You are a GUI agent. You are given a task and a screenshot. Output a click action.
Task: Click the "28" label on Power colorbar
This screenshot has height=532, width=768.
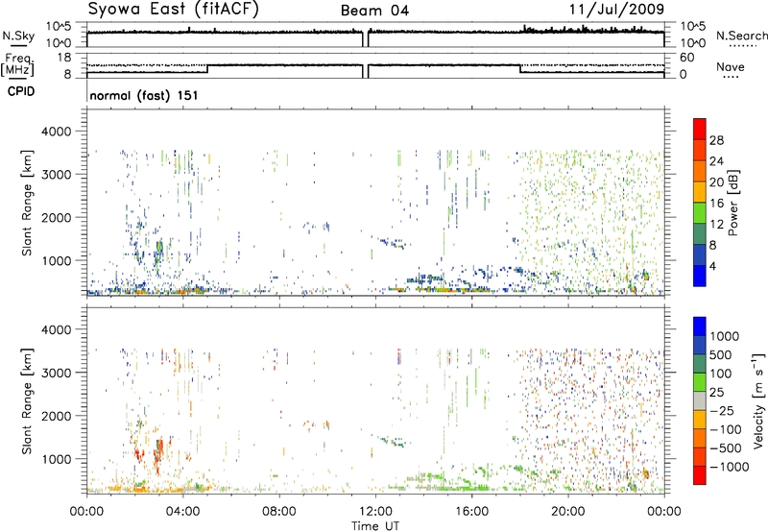click(716, 140)
